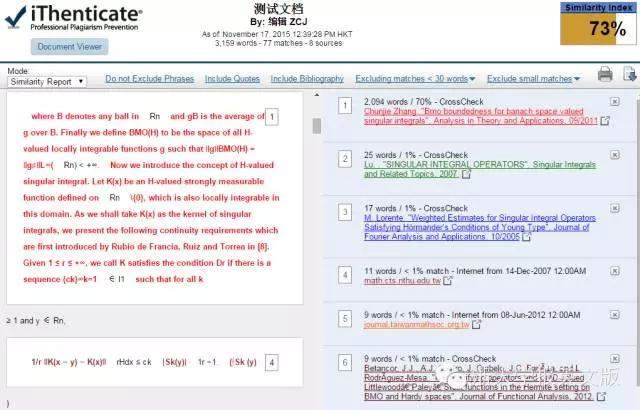Click '3,159 words - 77 matches - 8 sources' text
The height and width of the screenshot is (410, 640).
pos(278,43)
